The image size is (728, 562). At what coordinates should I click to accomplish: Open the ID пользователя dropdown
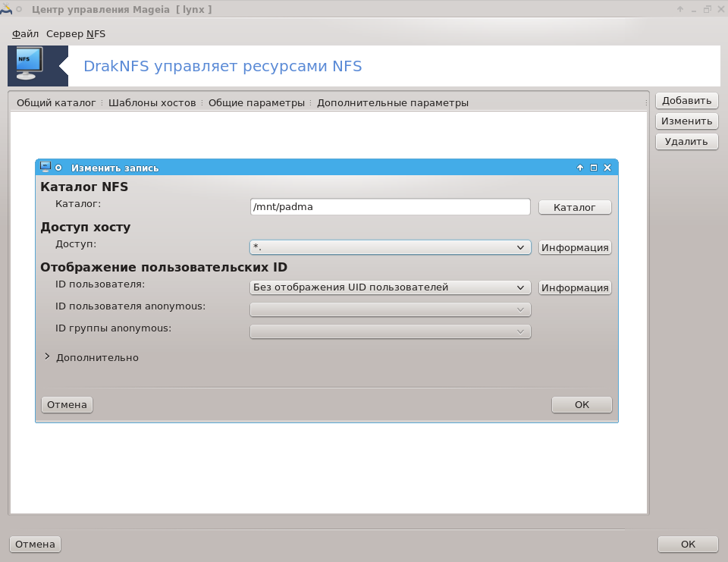click(x=390, y=287)
